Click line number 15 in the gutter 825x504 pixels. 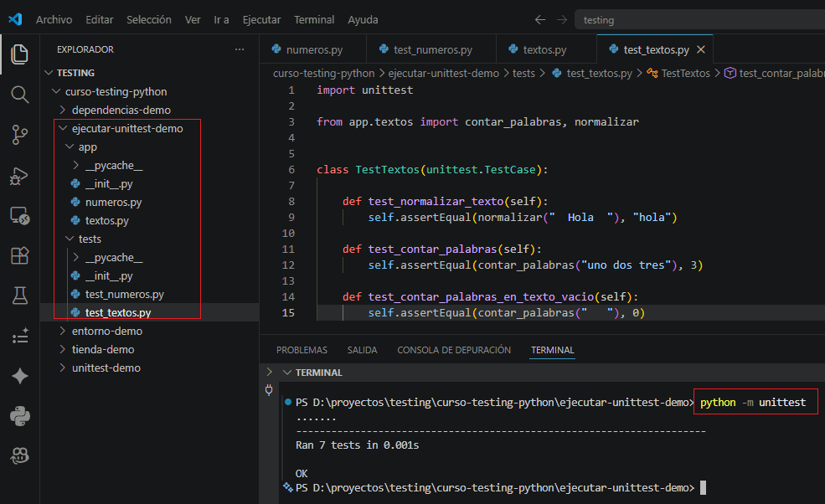tap(288, 312)
